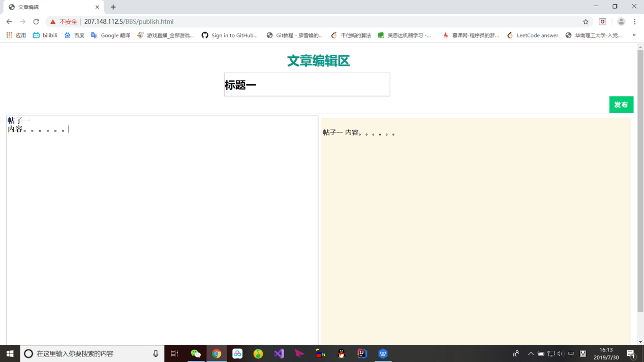Viewport: 644px width, 362px height.
Task: Open the People icon in system tray
Action: click(516, 353)
